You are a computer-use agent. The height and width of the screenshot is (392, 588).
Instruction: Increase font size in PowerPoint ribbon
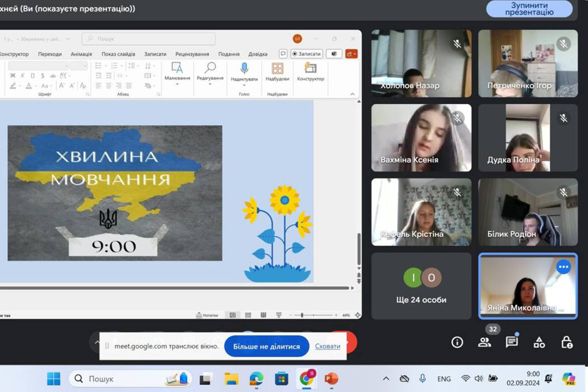pyautogui.click(x=61, y=85)
